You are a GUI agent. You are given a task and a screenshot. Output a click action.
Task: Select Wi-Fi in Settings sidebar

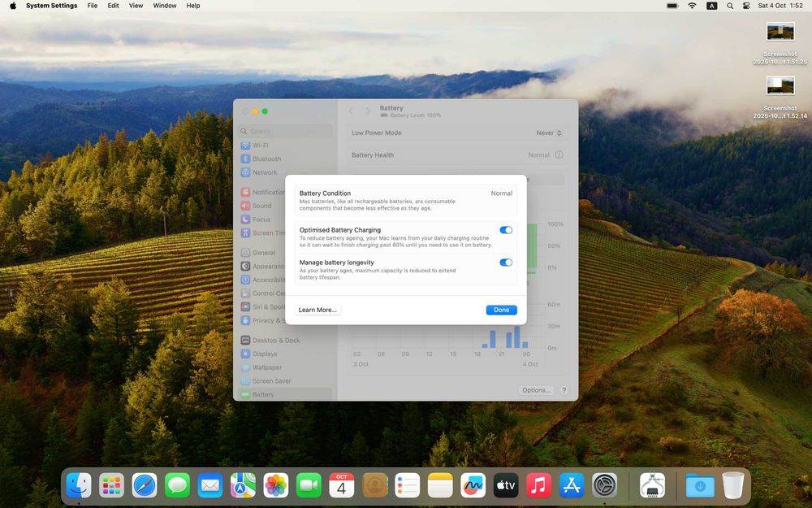tap(285, 145)
